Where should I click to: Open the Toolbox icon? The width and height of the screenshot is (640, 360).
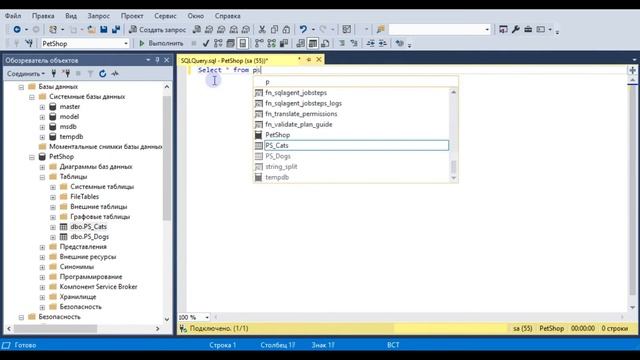tap(528, 29)
